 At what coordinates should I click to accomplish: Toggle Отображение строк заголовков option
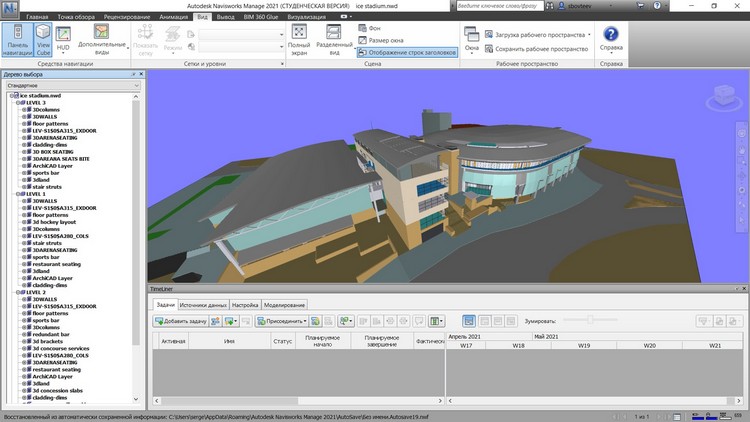coord(407,52)
